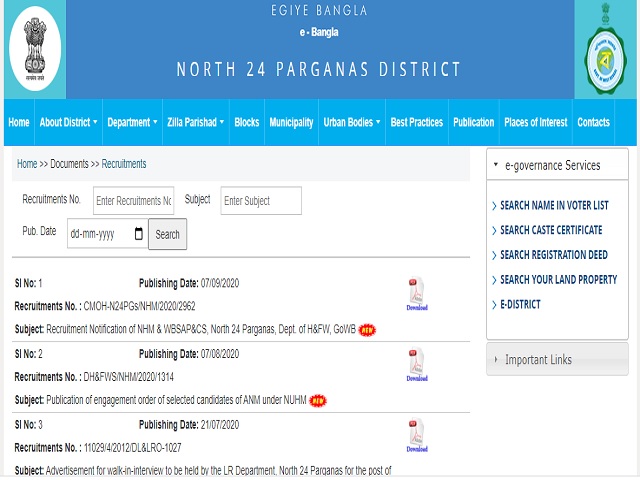Viewport: 640px width, 480px height.
Task: Click the Pub. Date dd-mm-yyyy field
Action: pos(107,234)
